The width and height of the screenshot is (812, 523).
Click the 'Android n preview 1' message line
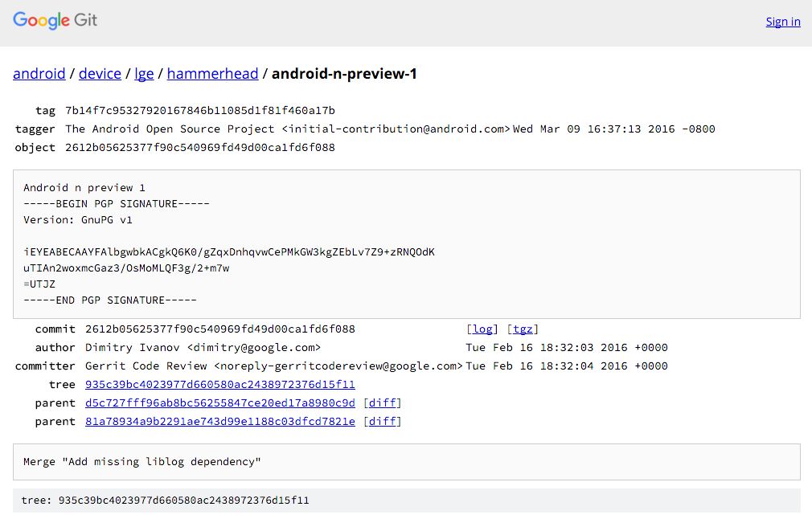tap(84, 188)
